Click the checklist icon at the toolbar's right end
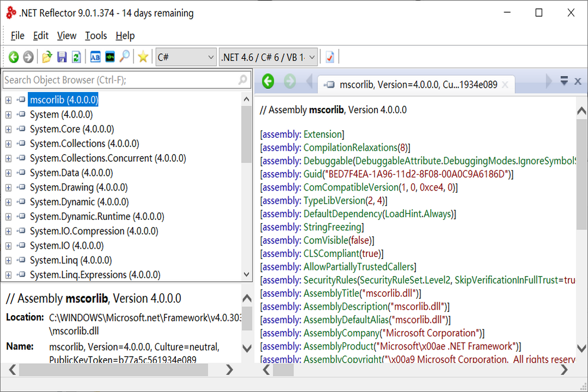Image resolution: width=588 pixels, height=392 pixels. [x=329, y=57]
